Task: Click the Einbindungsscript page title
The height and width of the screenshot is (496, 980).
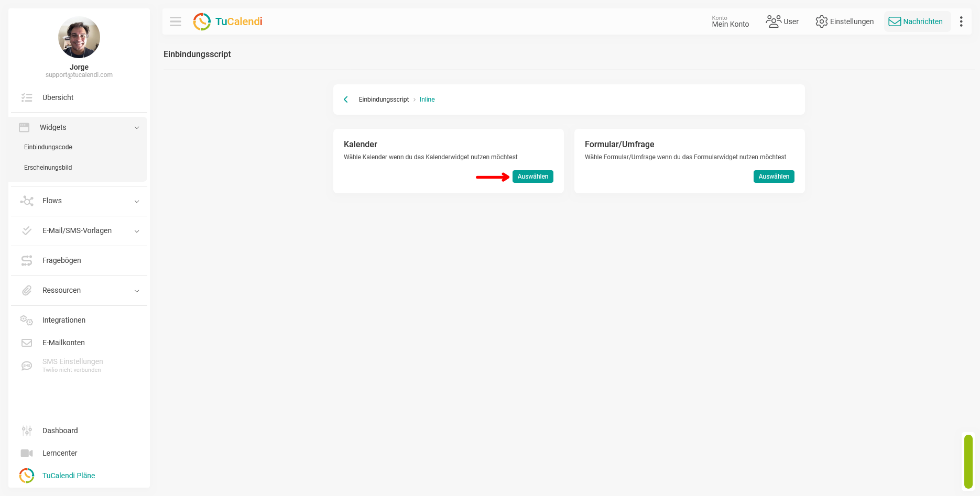Action: 197,54
